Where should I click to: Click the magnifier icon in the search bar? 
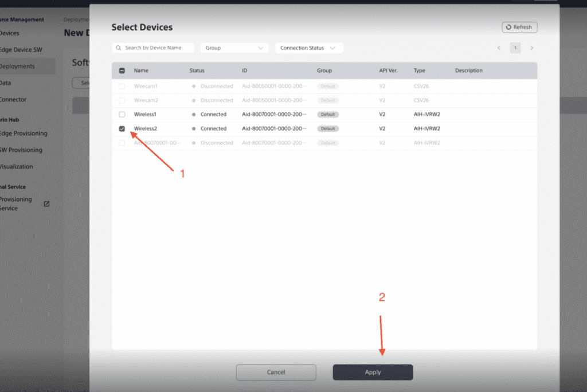pos(118,48)
